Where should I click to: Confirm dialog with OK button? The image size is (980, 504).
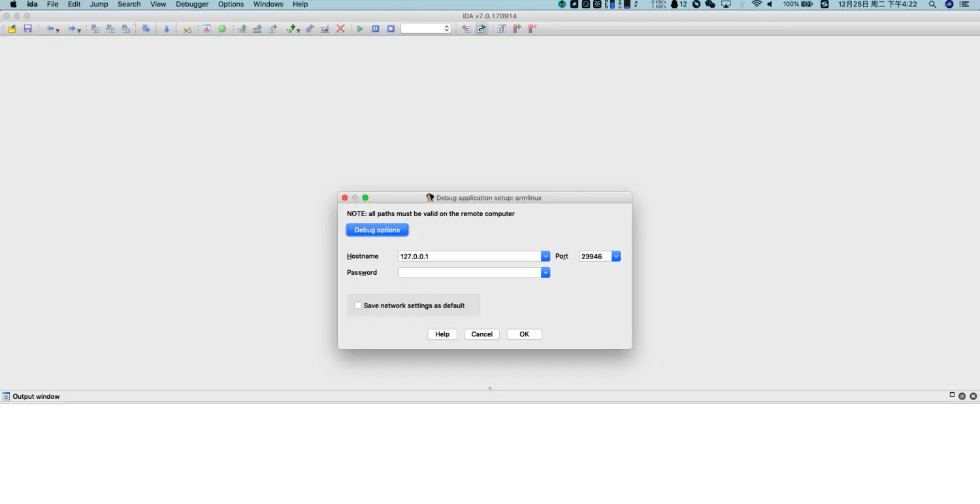[x=524, y=334]
